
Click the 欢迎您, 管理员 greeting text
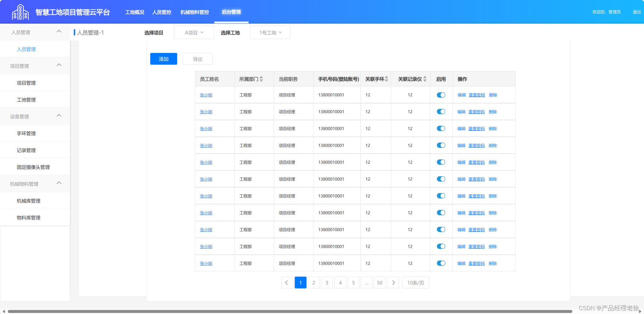point(606,12)
